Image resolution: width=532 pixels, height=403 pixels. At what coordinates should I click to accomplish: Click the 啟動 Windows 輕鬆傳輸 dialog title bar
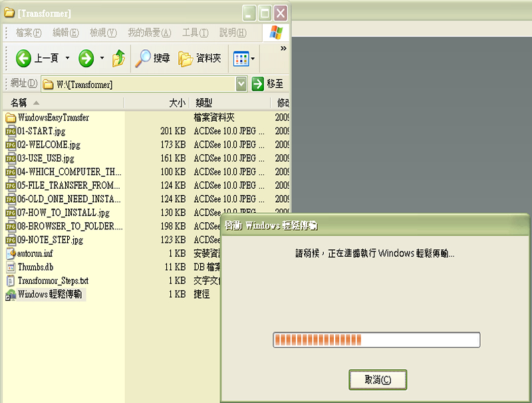pos(374,225)
